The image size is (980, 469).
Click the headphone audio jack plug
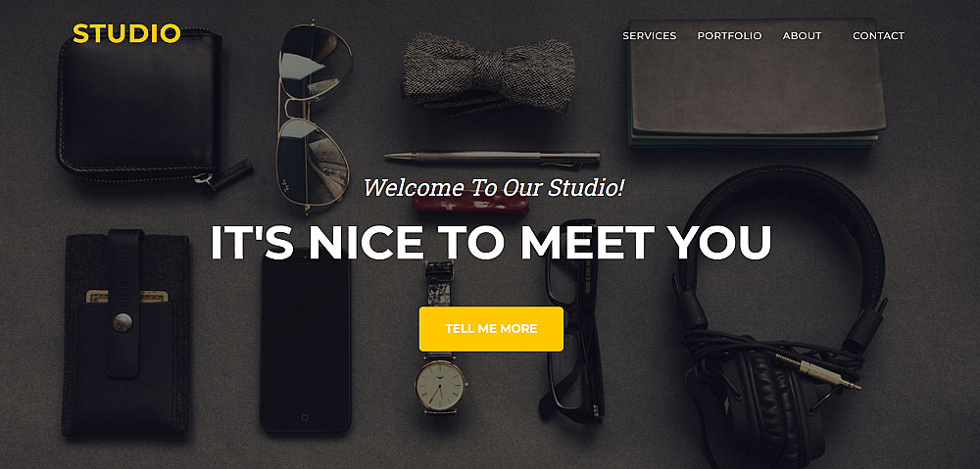[x=818, y=372]
